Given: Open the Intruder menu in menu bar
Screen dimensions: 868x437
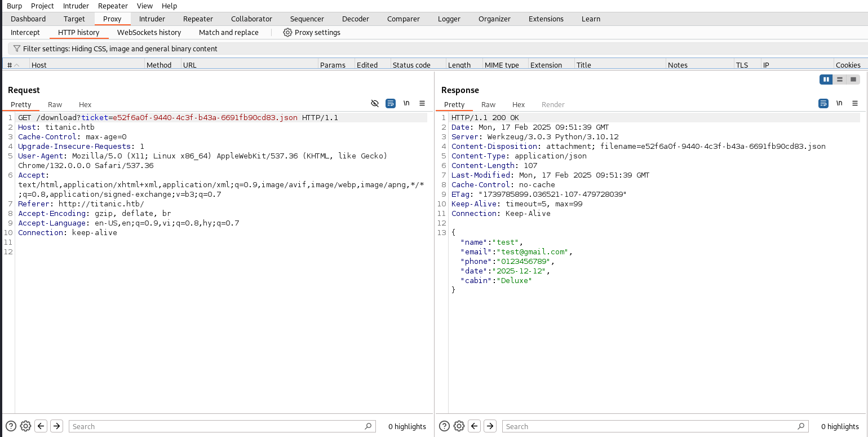Looking at the screenshot, I should pyautogui.click(x=76, y=6).
